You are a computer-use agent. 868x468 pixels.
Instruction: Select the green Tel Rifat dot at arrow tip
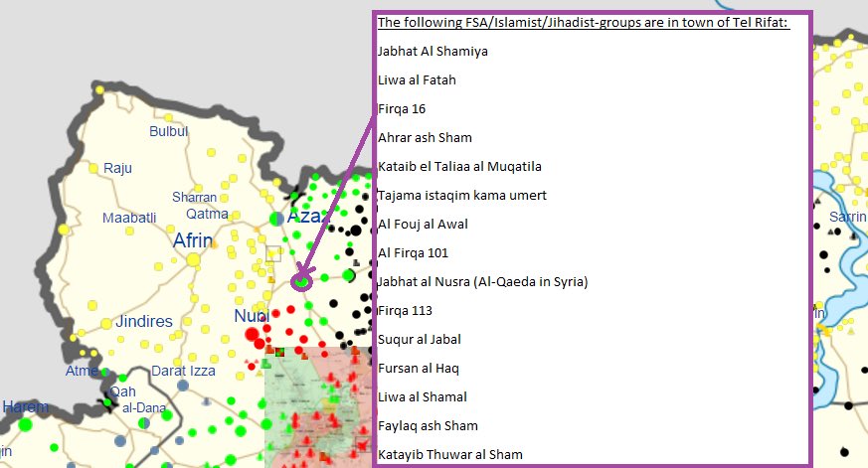point(301,282)
